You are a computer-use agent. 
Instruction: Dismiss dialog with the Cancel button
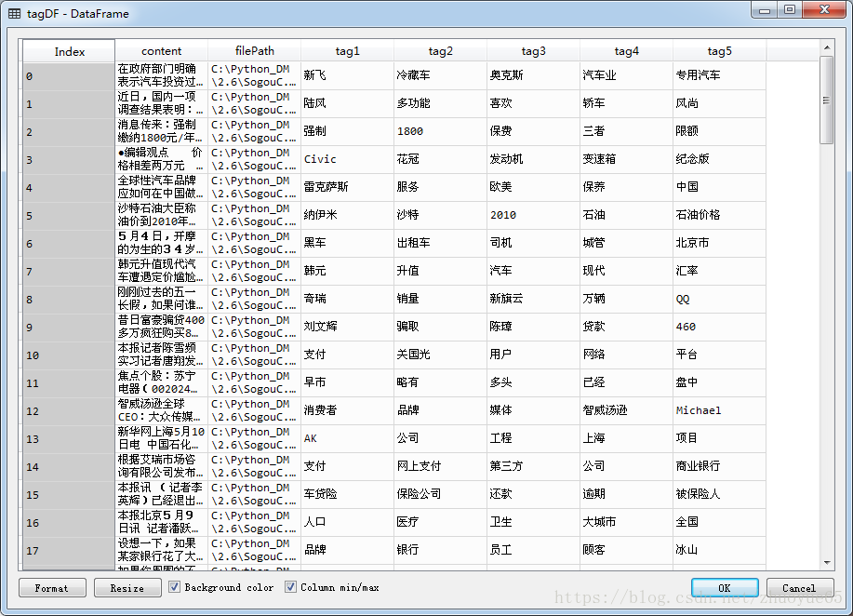[800, 588]
